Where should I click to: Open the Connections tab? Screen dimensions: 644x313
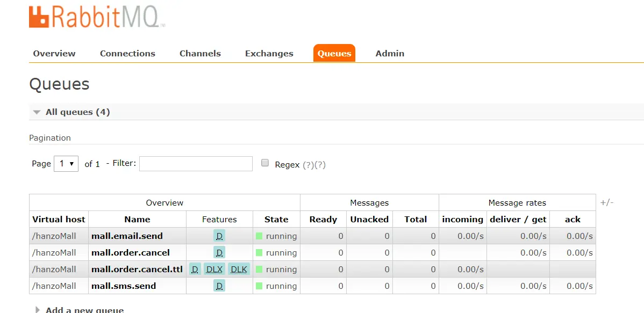[x=127, y=54]
